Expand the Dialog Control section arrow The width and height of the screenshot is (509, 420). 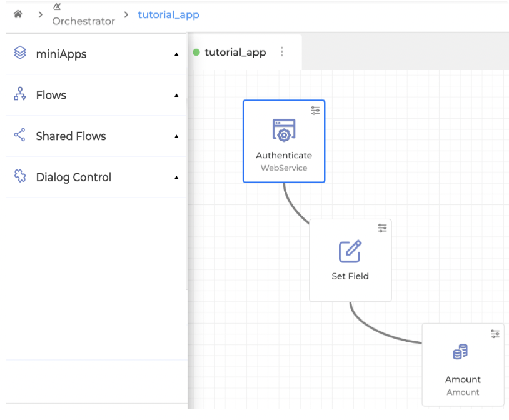[176, 177]
